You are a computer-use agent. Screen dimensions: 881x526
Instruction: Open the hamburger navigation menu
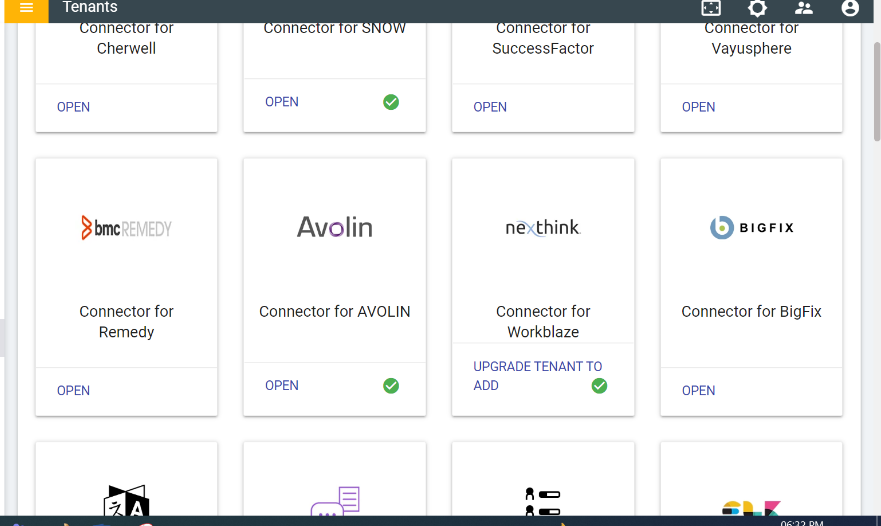tap(26, 8)
